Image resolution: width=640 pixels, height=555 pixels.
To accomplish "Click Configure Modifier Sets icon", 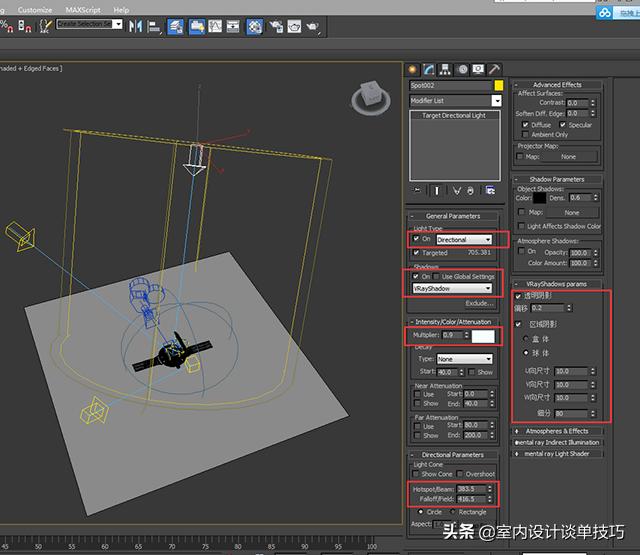I will coord(490,191).
